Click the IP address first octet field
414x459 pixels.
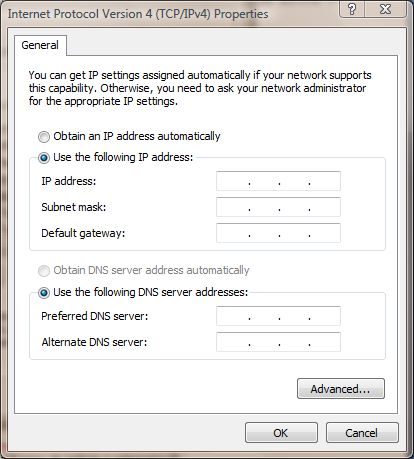point(233,181)
